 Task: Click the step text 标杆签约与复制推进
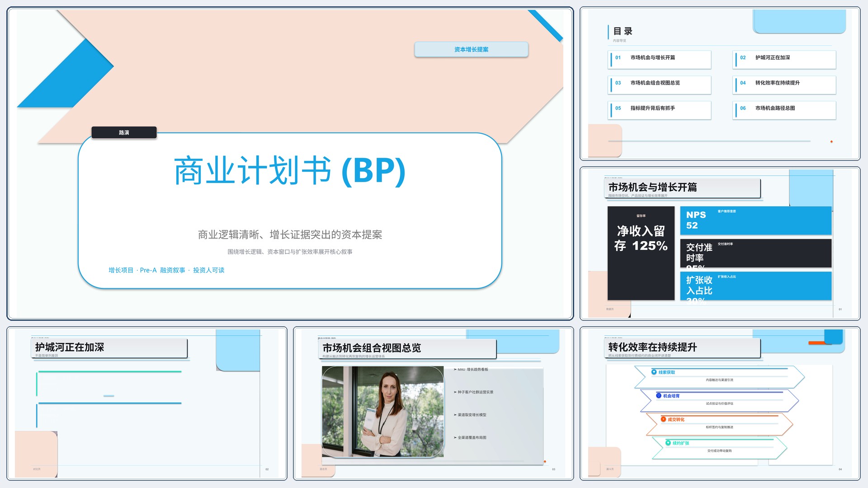(x=719, y=427)
